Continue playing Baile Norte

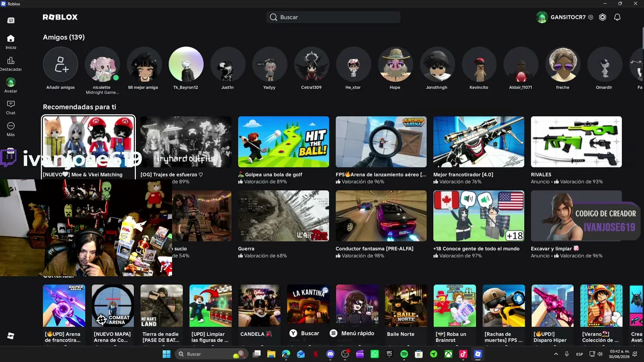406,306
